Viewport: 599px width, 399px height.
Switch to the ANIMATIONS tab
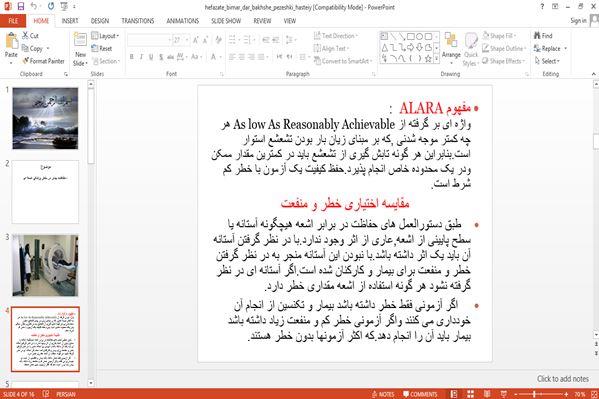183,21
